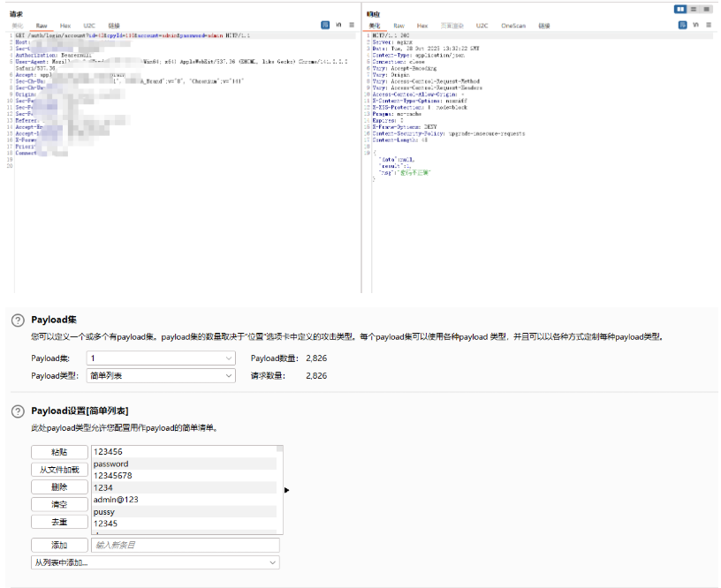Open request panel hamburger menu
The width and height of the screenshot is (721, 588).
(352, 25)
